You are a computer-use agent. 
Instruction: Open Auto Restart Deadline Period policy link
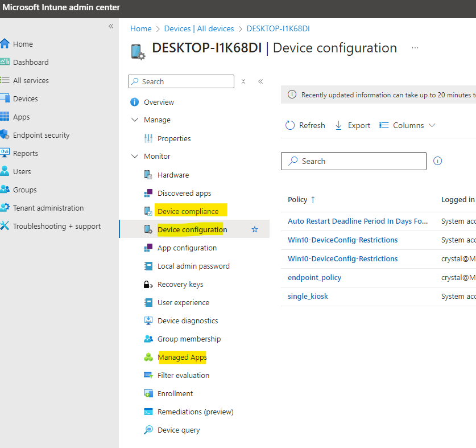(x=358, y=221)
